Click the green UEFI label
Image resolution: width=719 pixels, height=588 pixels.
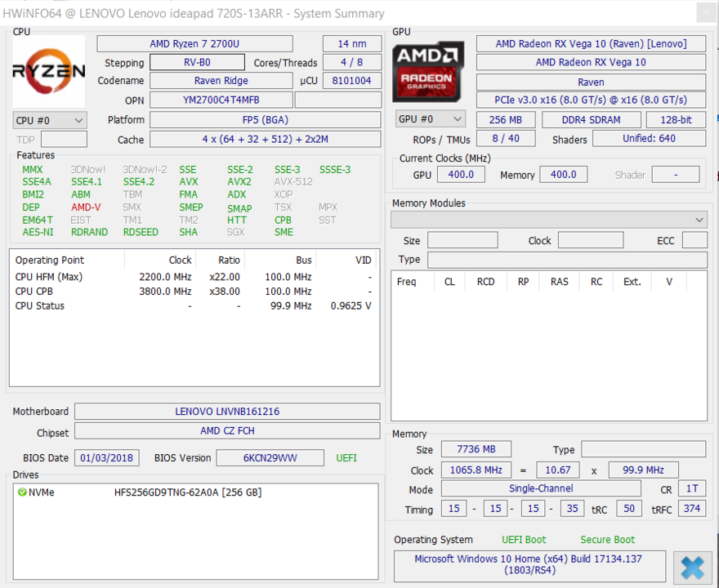[x=346, y=458]
